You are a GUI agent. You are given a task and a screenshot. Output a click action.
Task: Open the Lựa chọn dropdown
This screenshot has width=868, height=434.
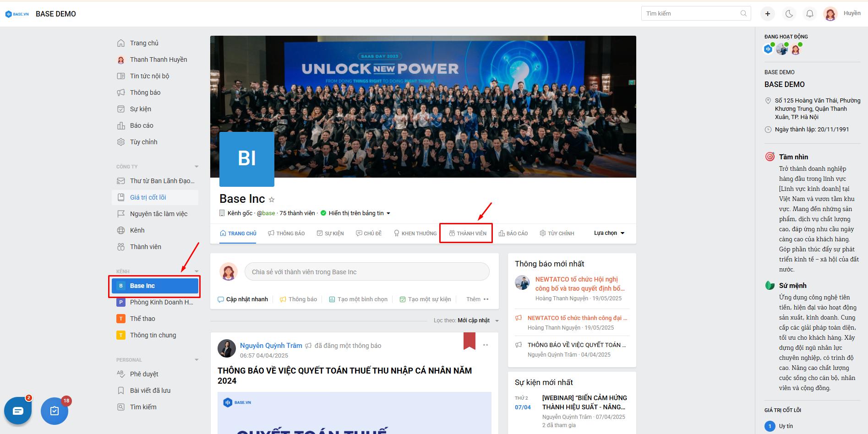(609, 233)
